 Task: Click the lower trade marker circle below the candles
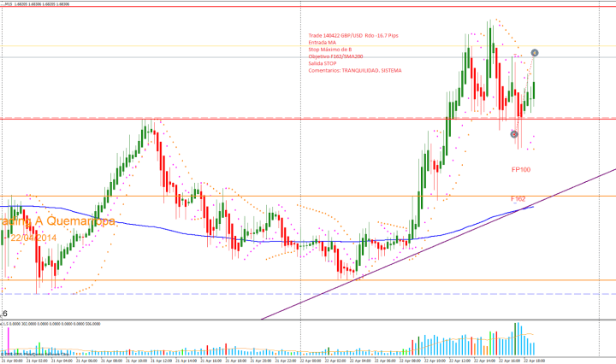coord(514,133)
